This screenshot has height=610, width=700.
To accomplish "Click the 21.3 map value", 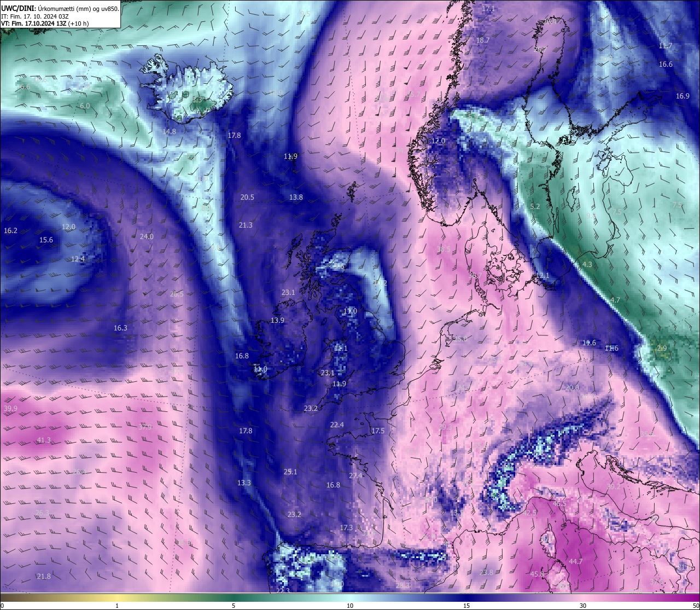I will pos(246,225).
